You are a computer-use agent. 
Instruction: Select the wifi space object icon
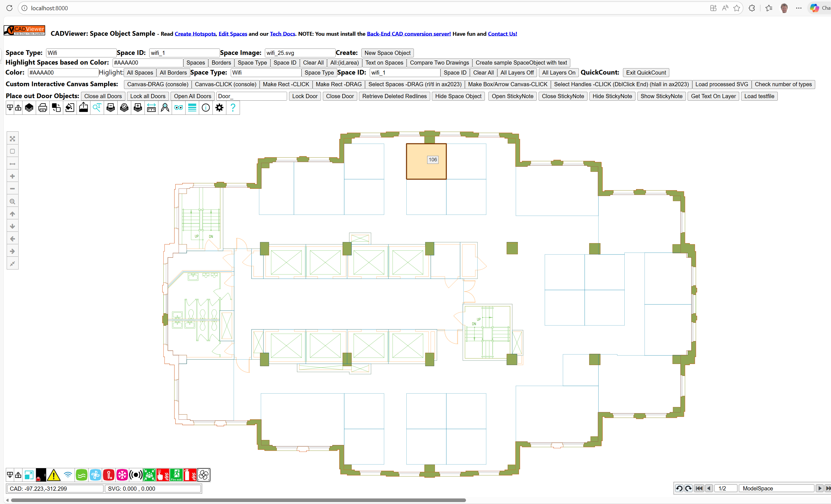tap(68, 475)
